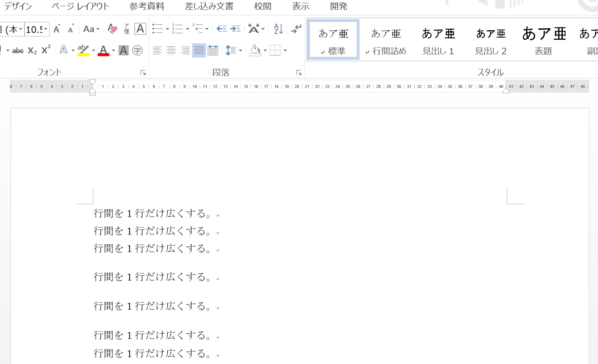The image size is (598, 364).
Task: Open the font size dropdown
Action: (x=46, y=29)
